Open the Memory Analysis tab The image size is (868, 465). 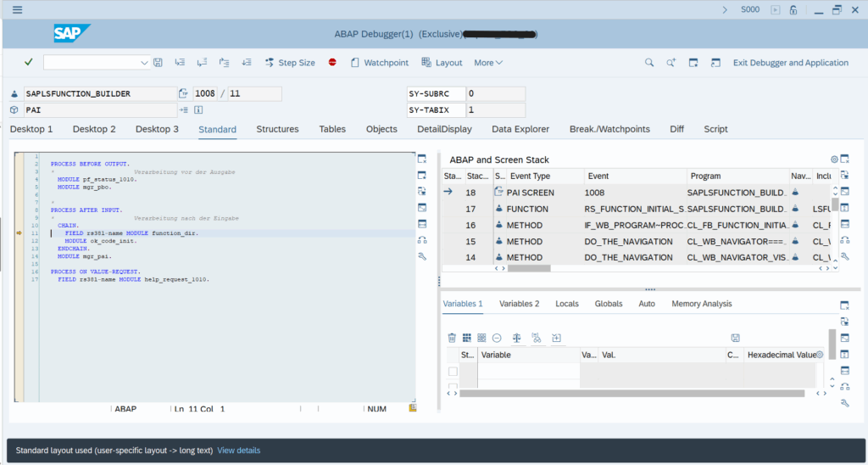(701, 304)
